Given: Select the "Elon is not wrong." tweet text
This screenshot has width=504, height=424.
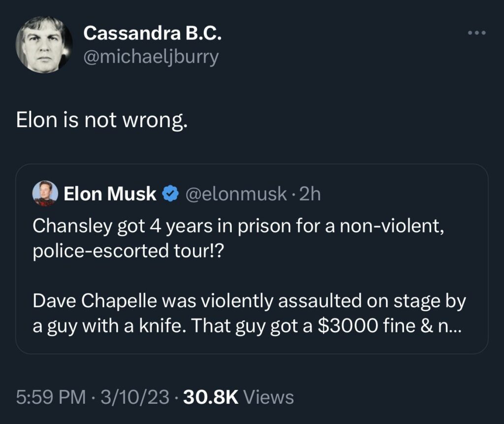Looking at the screenshot, I should tap(102, 120).
